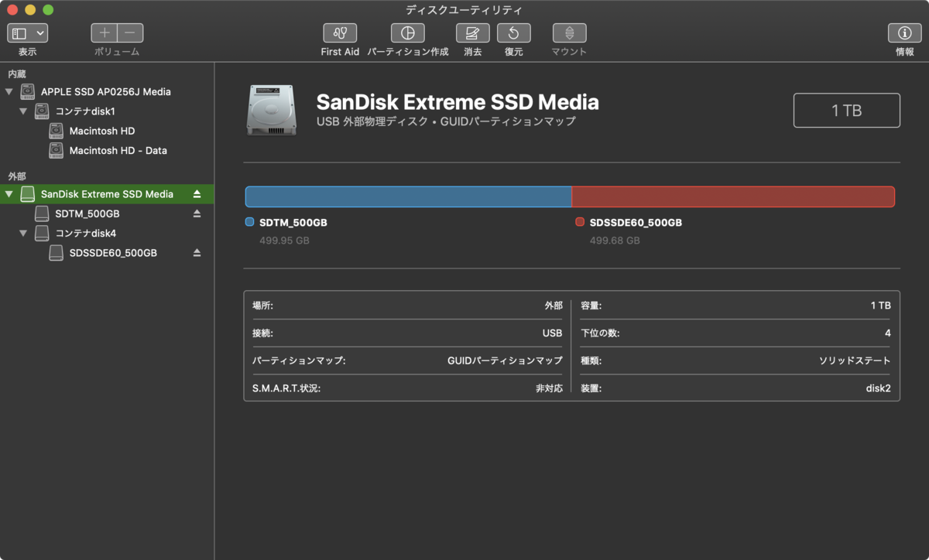Click the 499.95 GB size text
This screenshot has width=929, height=560.
(284, 241)
